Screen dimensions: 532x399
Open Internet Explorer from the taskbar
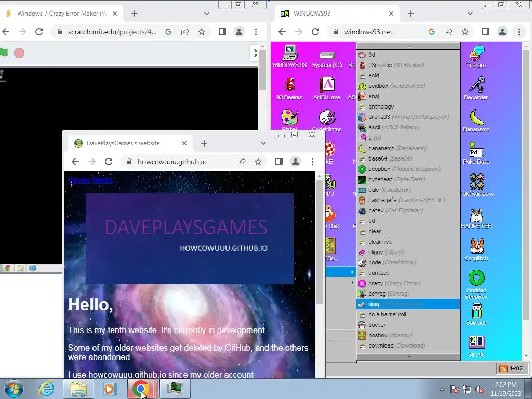pos(46,389)
